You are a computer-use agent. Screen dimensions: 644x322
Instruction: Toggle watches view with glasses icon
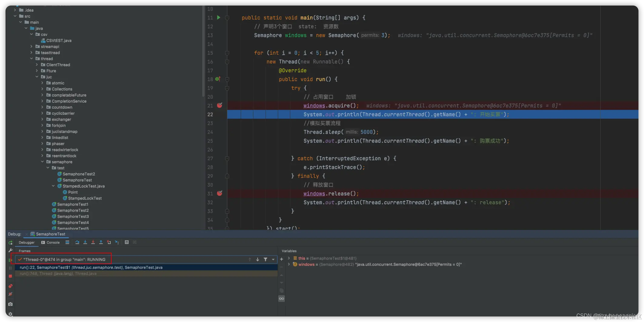click(282, 299)
